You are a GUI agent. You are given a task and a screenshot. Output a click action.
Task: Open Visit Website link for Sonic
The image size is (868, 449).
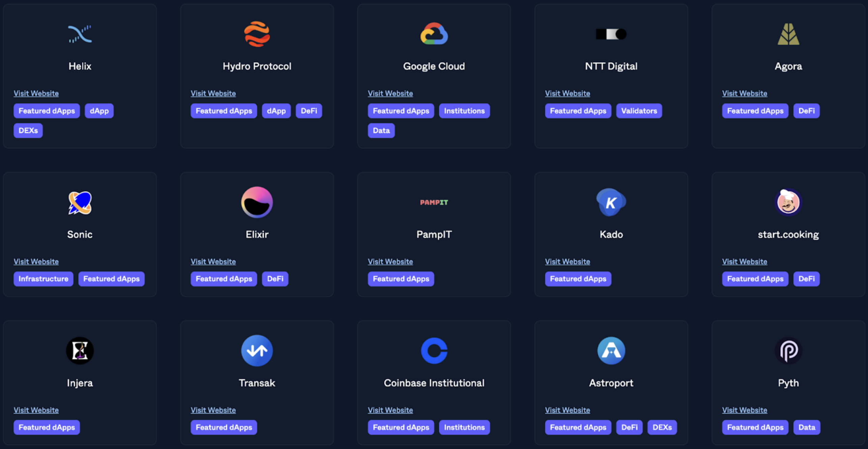pyautogui.click(x=36, y=261)
